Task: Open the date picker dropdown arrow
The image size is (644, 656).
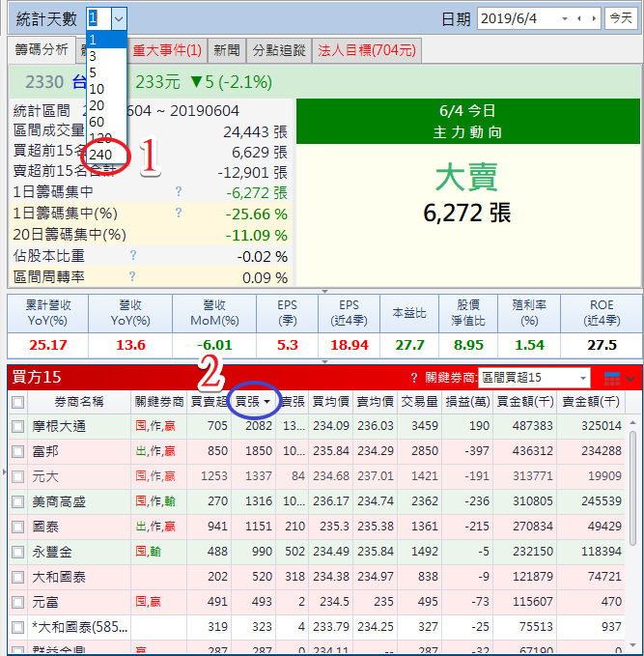Action: pyautogui.click(x=563, y=18)
